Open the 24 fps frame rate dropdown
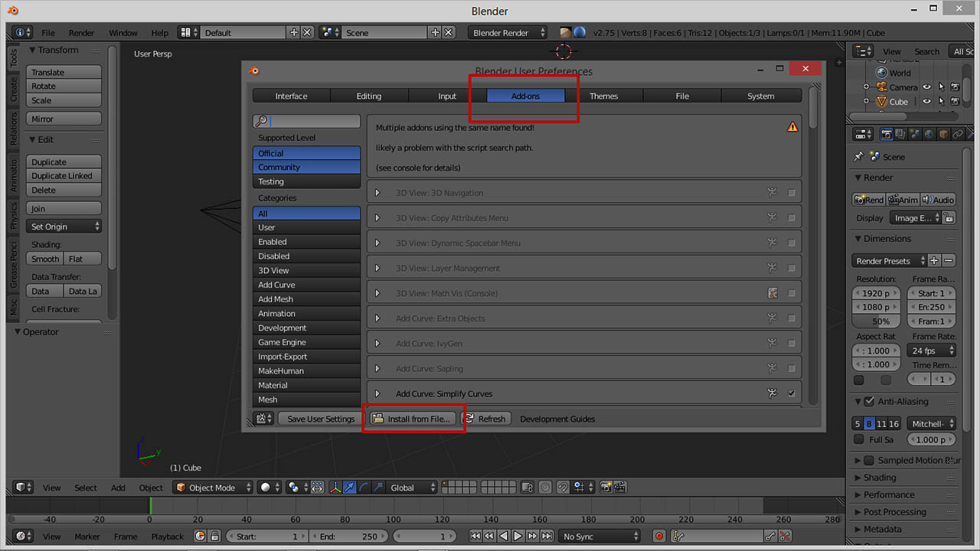 tap(932, 350)
